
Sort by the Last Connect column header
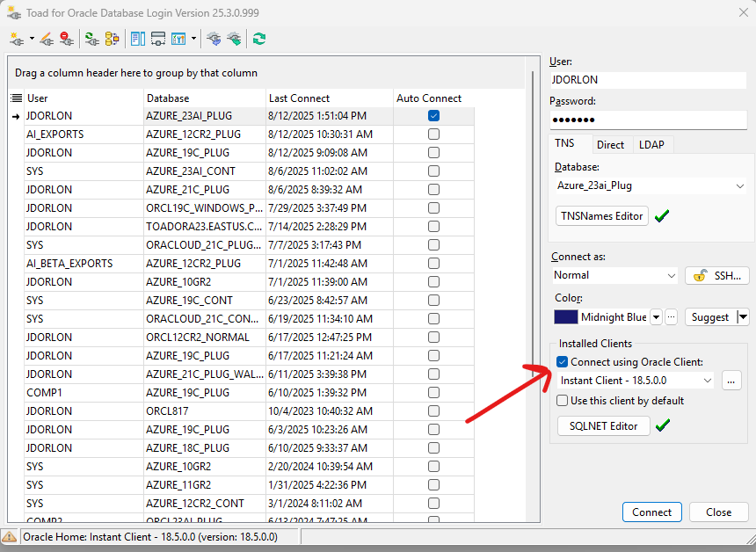[x=330, y=98]
